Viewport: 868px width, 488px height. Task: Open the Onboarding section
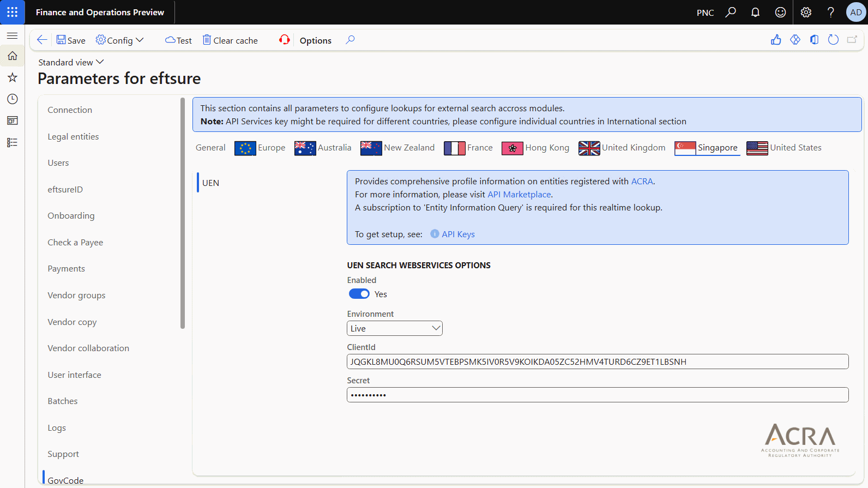point(71,216)
